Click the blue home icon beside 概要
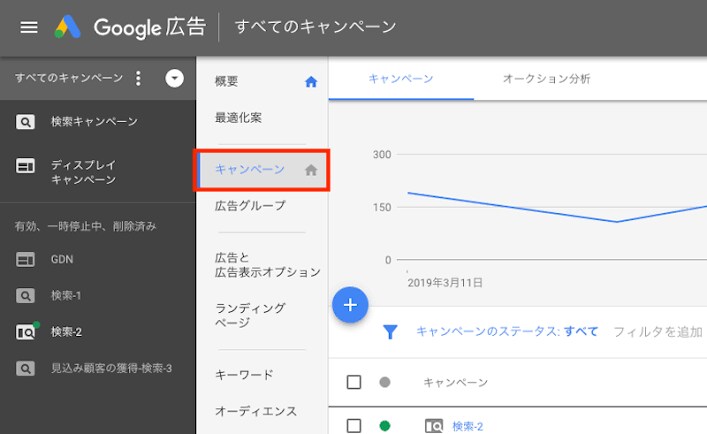 (x=311, y=82)
